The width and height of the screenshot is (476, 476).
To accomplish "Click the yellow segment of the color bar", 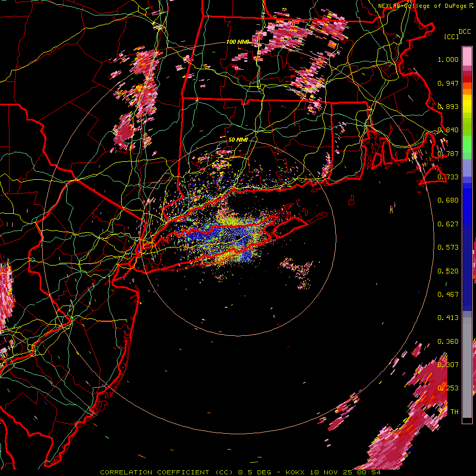I will 467,104.
